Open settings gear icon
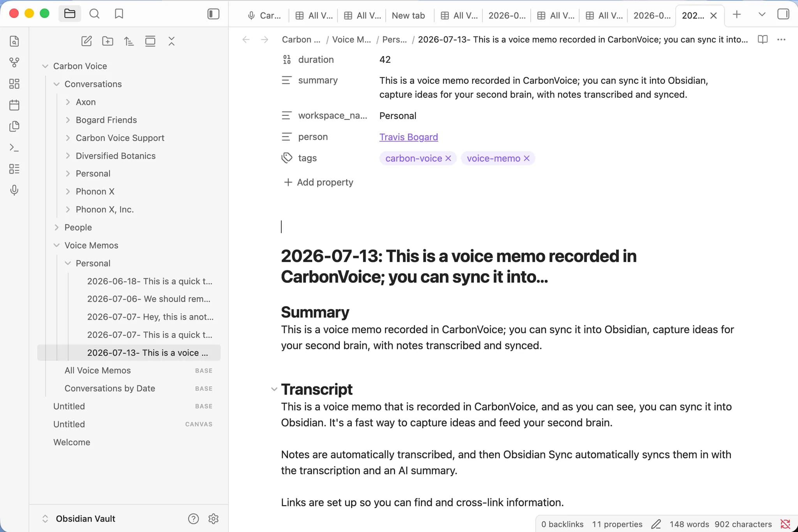The width and height of the screenshot is (798, 532). coord(213,519)
